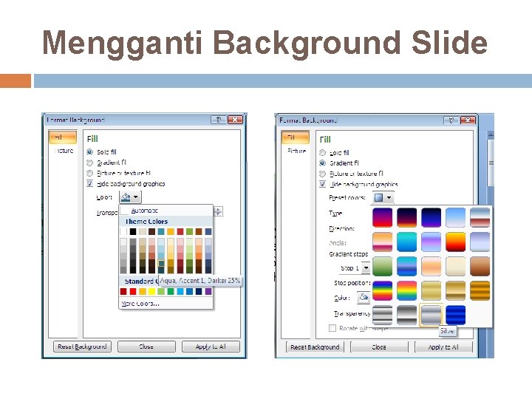Switch to Fill tab in right dialog
Screen dimensions: 532x399
pos(296,137)
